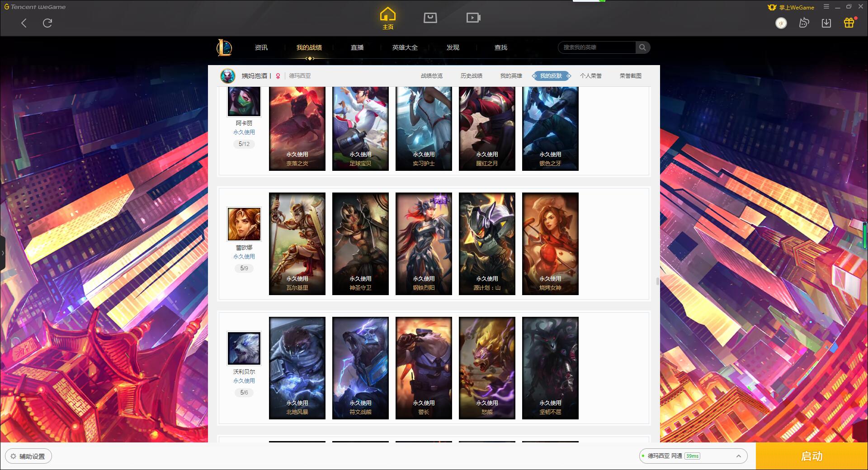The height and width of the screenshot is (470, 868).
Task: Refresh the page with reload icon
Action: [x=47, y=23]
